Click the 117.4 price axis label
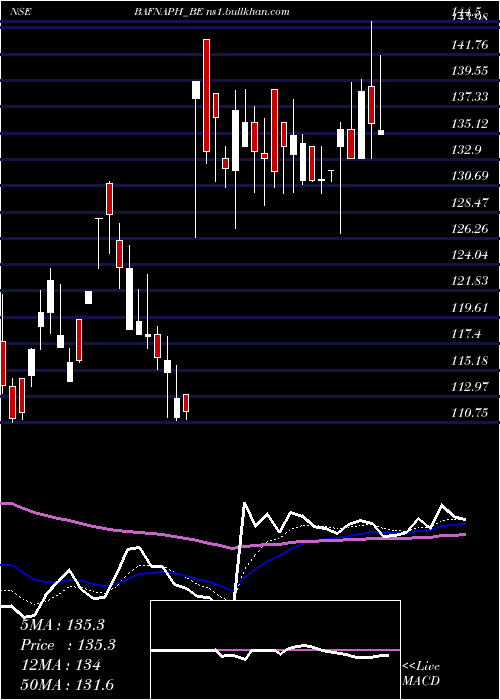Screen dimensions: 500x700 pyautogui.click(x=467, y=334)
